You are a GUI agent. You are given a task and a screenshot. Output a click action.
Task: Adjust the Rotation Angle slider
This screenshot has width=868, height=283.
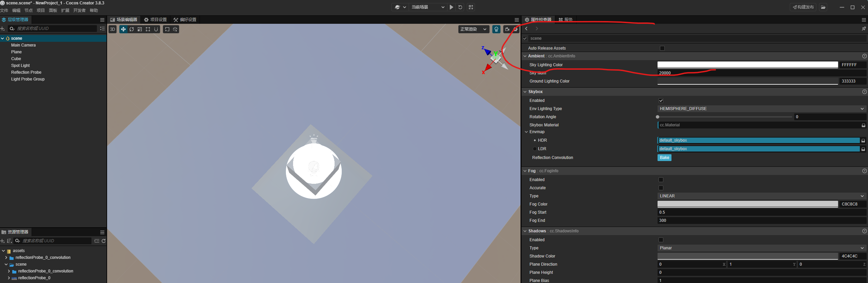click(725, 117)
